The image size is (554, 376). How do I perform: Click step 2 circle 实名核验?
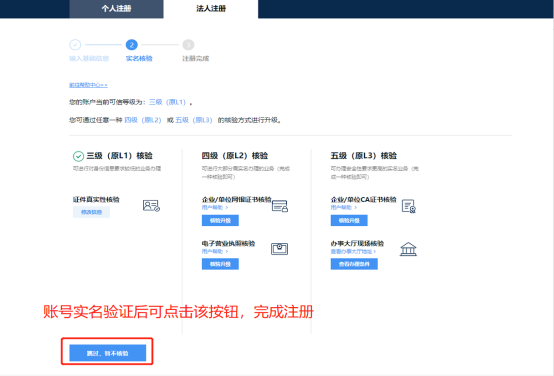131,45
